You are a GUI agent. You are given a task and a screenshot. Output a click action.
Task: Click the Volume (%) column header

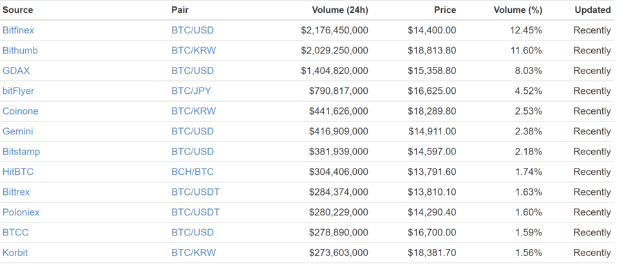pyautogui.click(x=518, y=10)
